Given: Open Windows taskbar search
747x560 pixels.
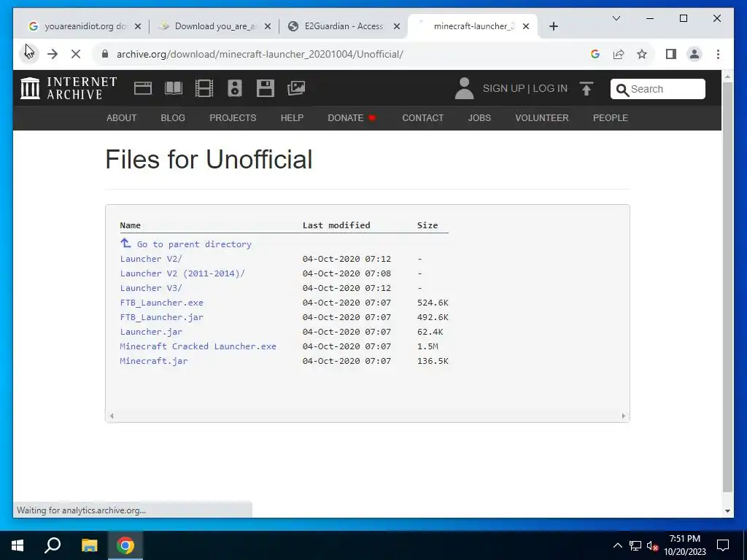Looking at the screenshot, I should (53, 545).
